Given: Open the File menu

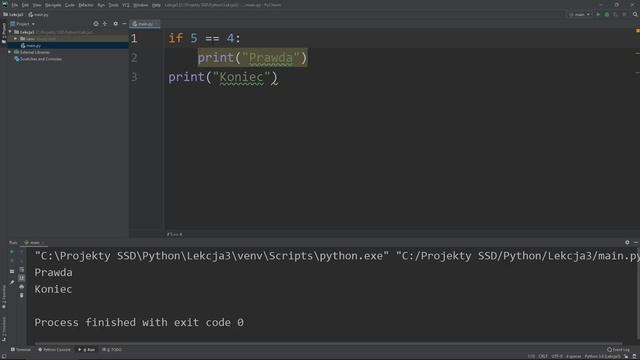Looking at the screenshot, I should [15, 5].
